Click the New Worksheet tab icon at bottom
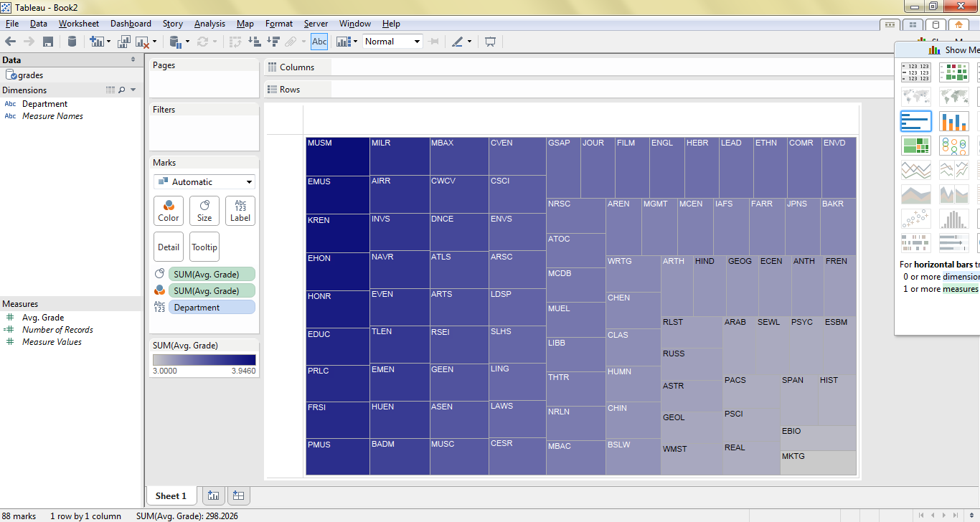 pos(212,495)
